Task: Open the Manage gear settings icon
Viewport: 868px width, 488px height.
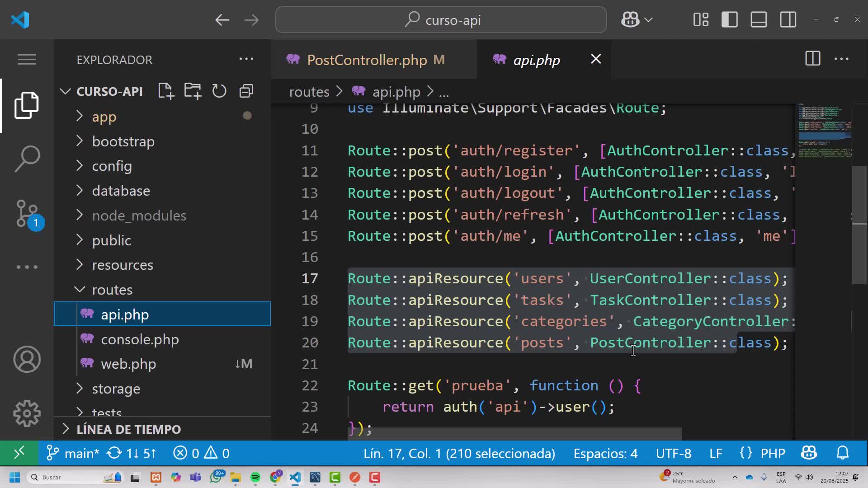Action: [27, 413]
